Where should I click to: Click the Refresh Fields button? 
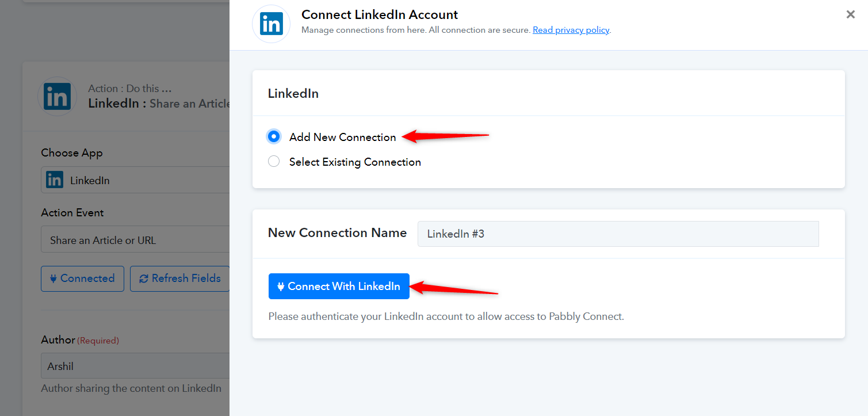pyautogui.click(x=180, y=278)
